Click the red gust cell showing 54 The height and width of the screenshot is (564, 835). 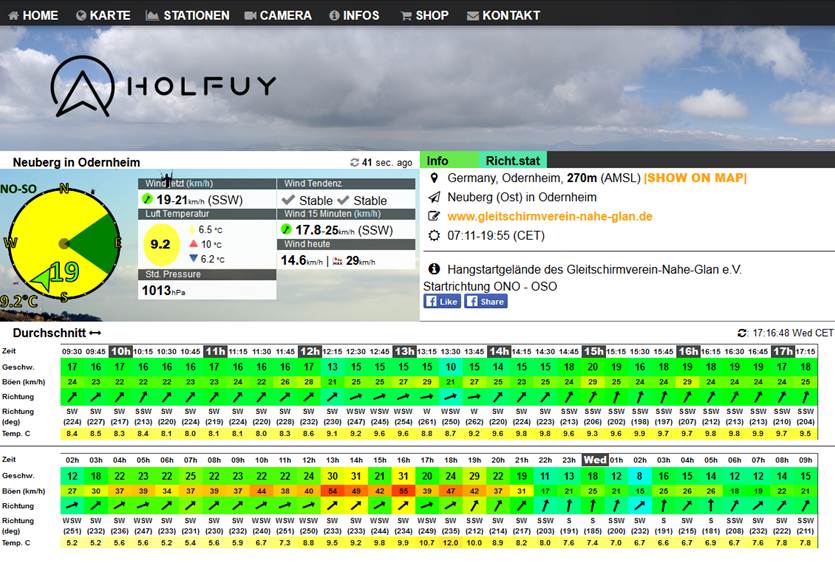332,491
